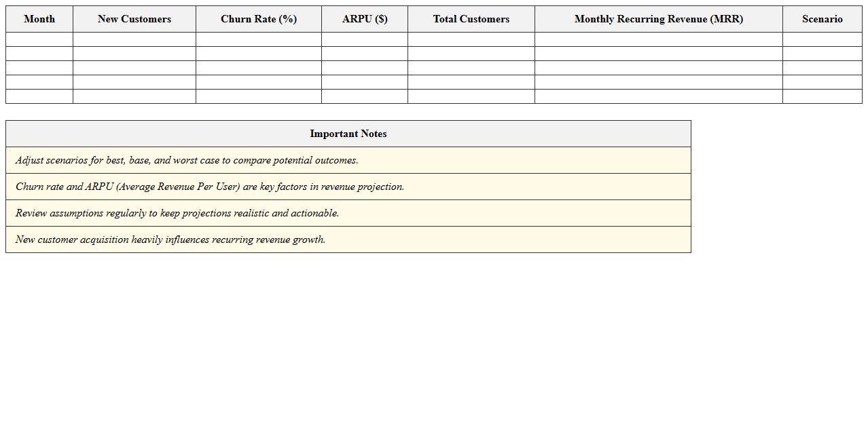Click the Total Customers column header
The width and height of the screenshot is (868, 441).
(471, 19)
